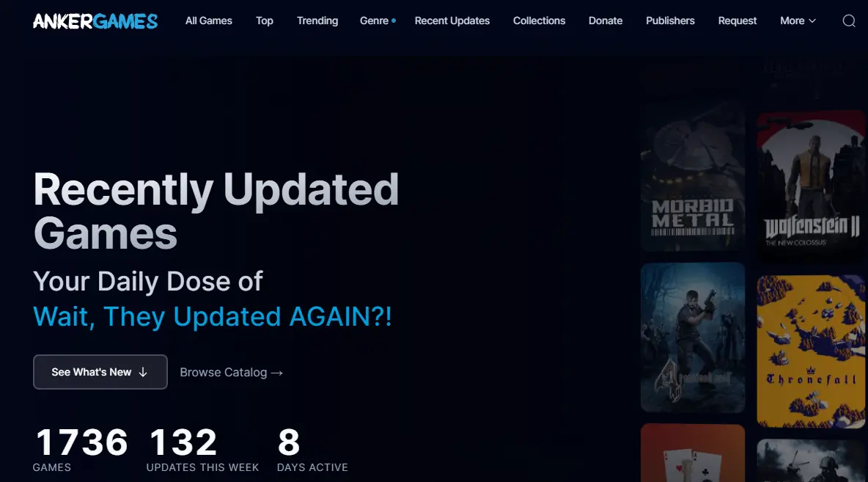This screenshot has width=868, height=482.
Task: Select the 8 days active count
Action: pyautogui.click(x=288, y=442)
